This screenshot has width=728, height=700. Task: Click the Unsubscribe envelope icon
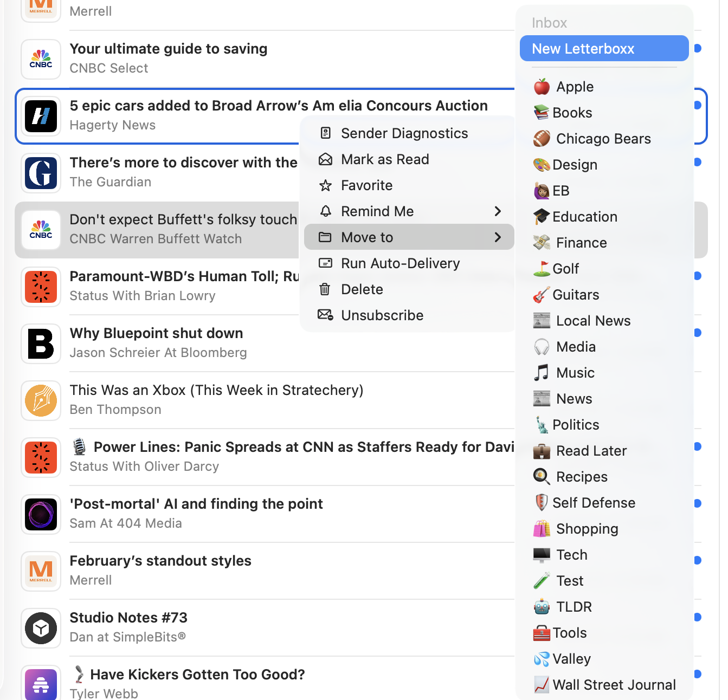[x=325, y=315]
